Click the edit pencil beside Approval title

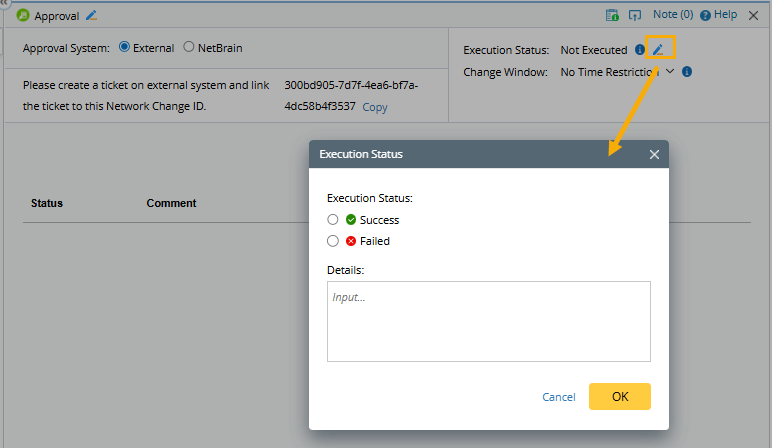92,15
